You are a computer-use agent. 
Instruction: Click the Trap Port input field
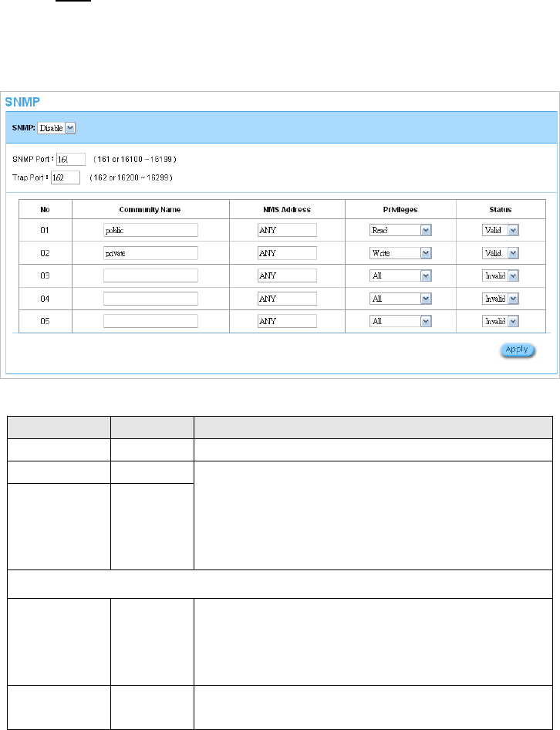(65, 177)
